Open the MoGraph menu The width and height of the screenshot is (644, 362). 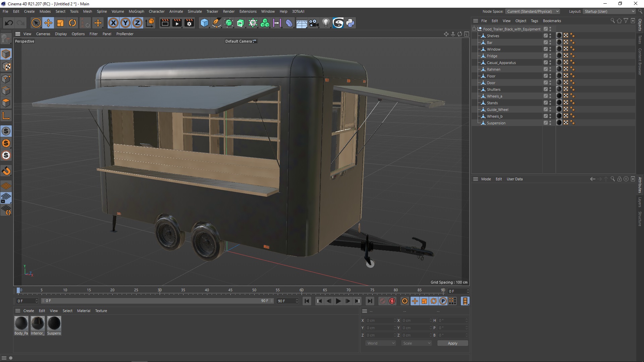click(x=136, y=11)
